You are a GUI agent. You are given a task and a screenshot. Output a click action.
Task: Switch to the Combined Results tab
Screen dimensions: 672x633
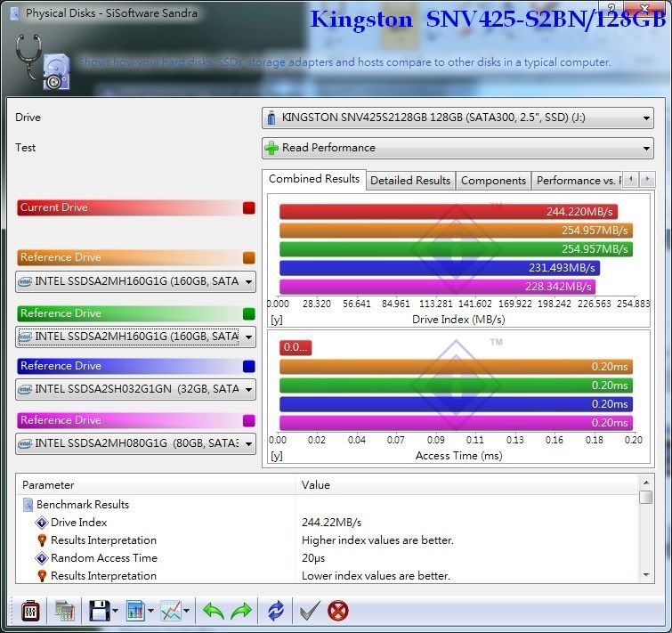[x=314, y=179]
